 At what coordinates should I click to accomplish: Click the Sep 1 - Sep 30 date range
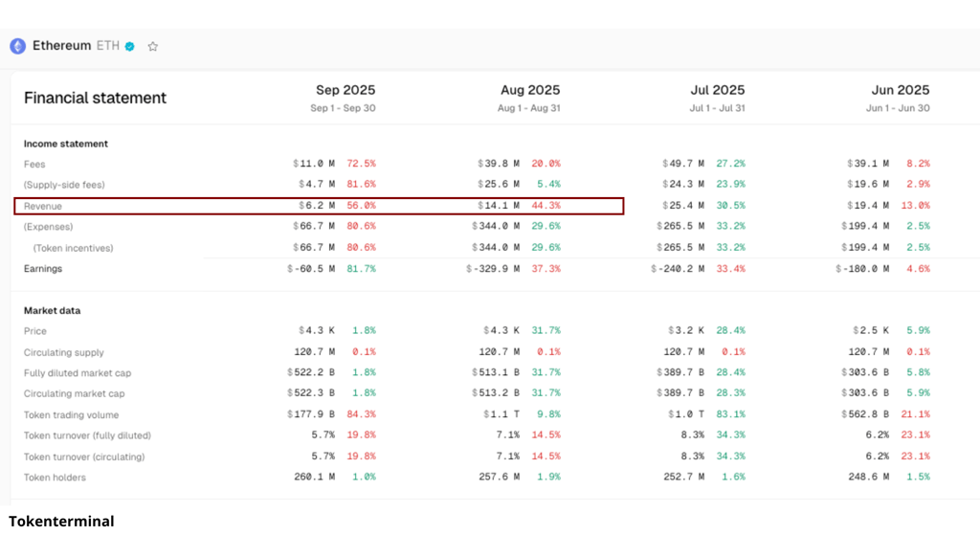344,108
